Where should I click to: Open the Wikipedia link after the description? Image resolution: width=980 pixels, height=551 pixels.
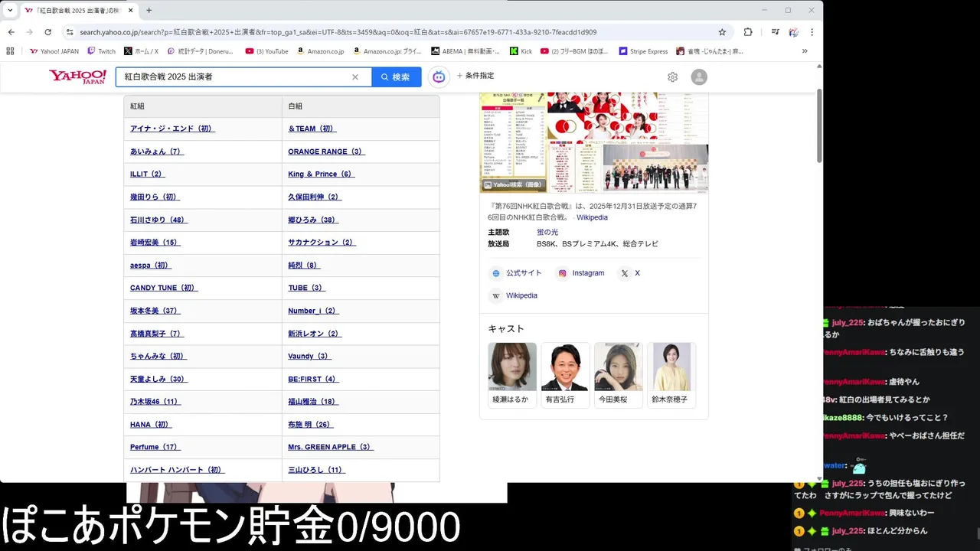pos(592,217)
